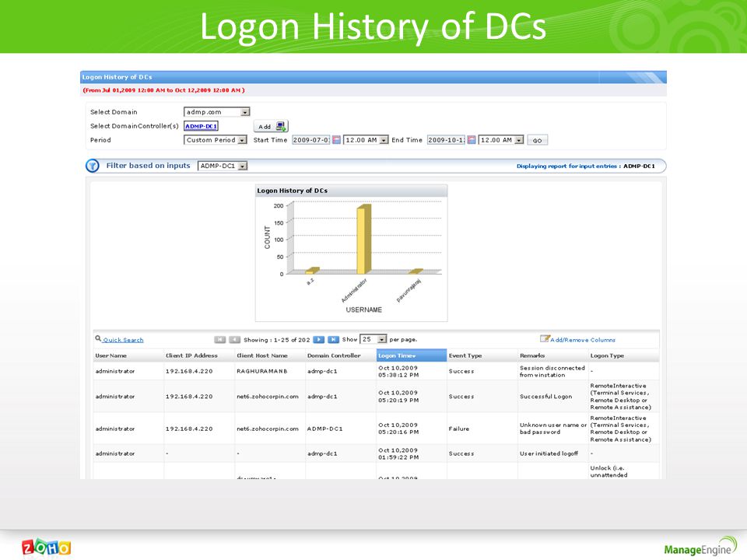Open the Show 25 per page dropdown

coord(373,339)
